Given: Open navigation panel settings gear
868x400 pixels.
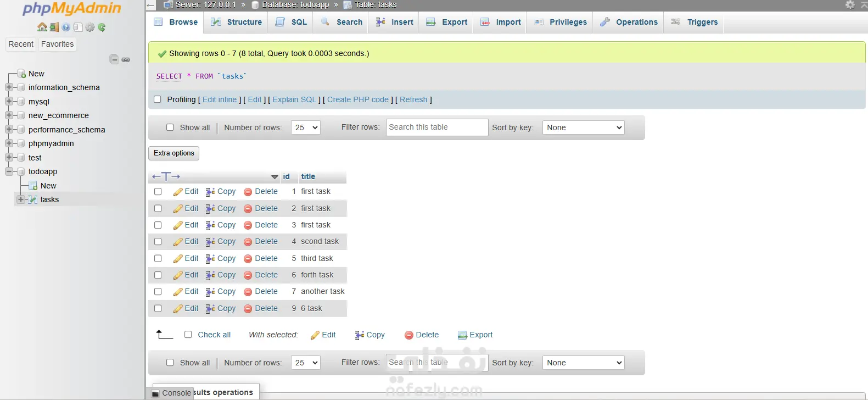Looking at the screenshot, I should click(x=90, y=27).
